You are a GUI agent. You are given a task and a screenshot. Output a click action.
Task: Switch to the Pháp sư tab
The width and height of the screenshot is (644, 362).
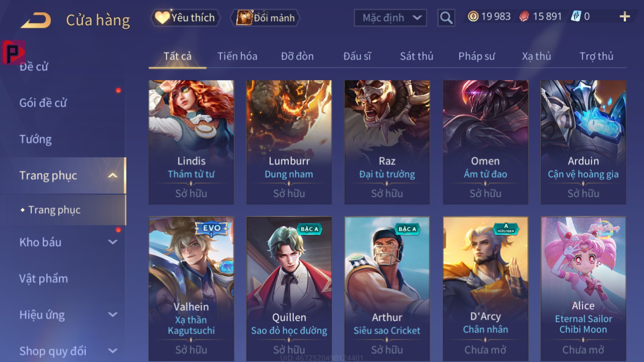click(x=477, y=56)
